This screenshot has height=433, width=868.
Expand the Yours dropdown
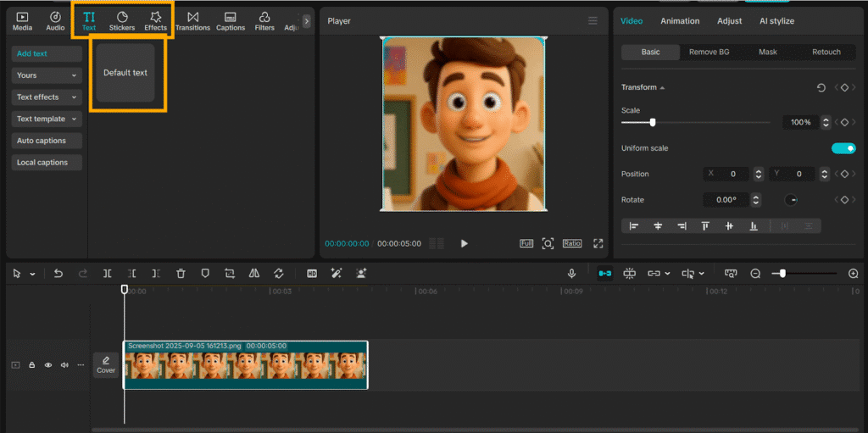(47, 75)
